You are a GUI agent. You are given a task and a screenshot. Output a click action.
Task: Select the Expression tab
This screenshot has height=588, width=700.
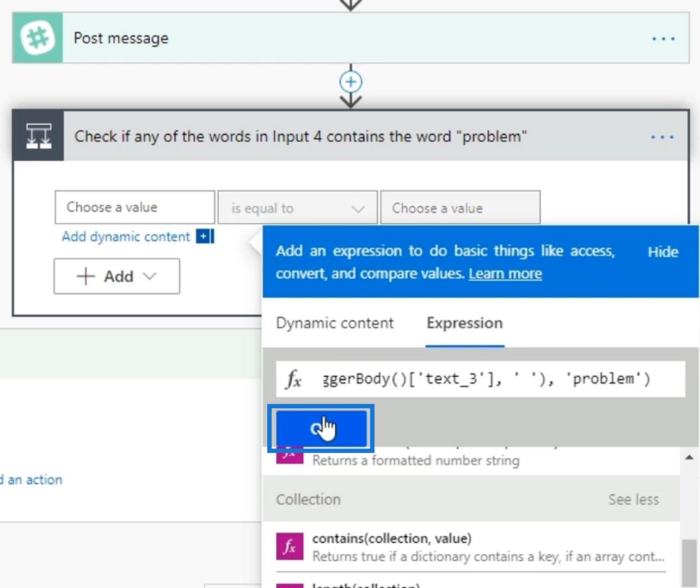(x=465, y=323)
